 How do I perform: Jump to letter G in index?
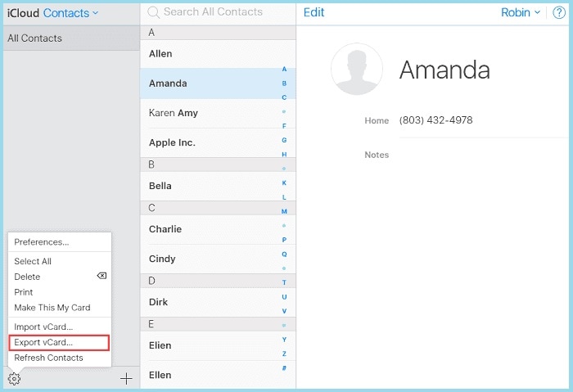click(x=284, y=140)
